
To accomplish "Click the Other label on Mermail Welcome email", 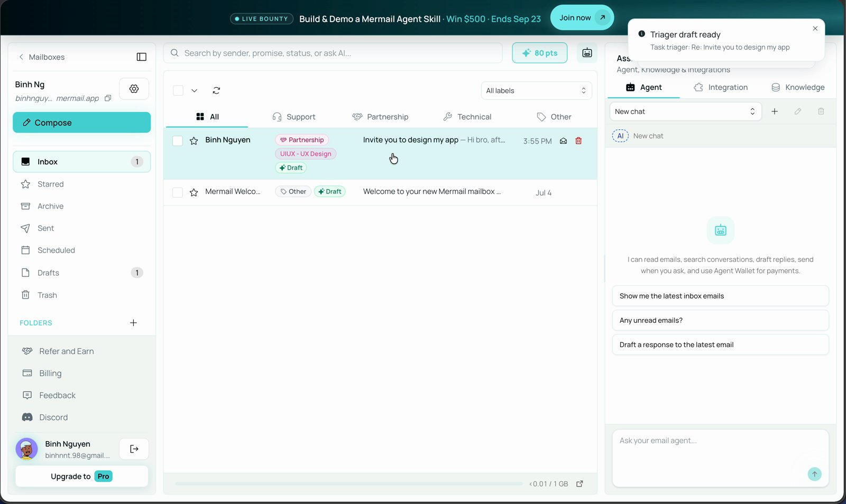I will [293, 192].
